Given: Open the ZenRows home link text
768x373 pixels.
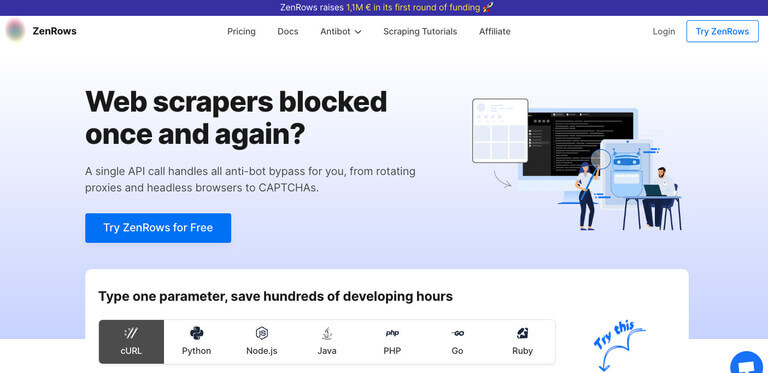Looking at the screenshot, I should point(54,31).
